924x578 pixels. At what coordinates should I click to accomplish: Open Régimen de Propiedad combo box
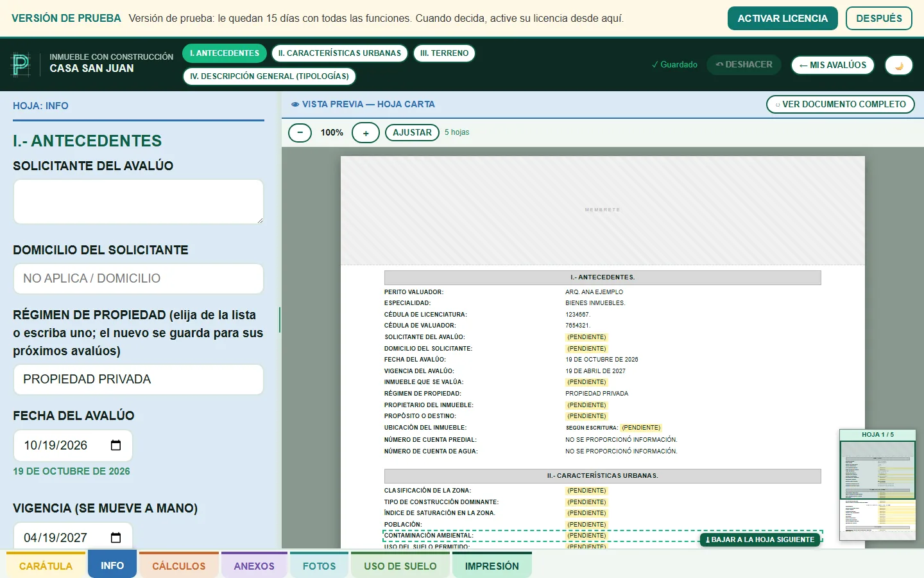pyautogui.click(x=139, y=380)
